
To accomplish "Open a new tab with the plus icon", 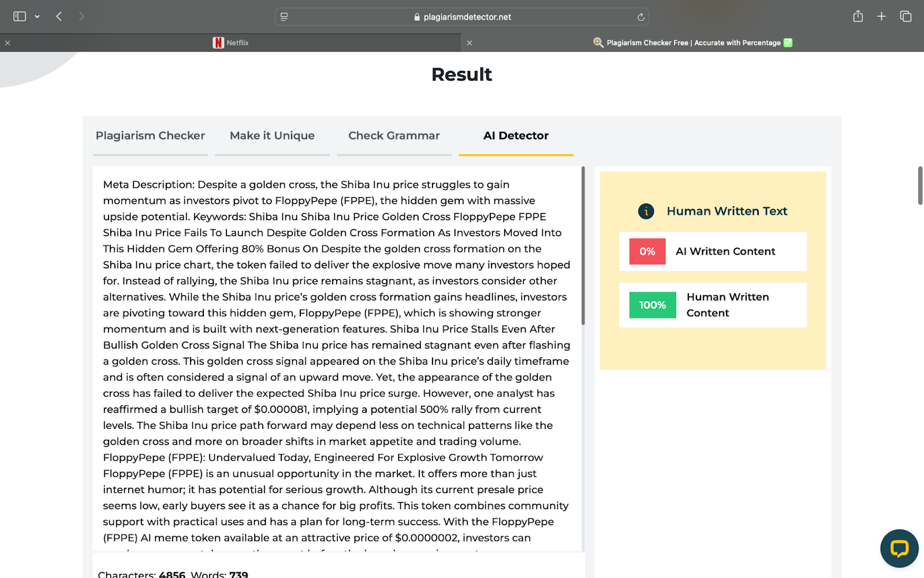I will pos(881,17).
